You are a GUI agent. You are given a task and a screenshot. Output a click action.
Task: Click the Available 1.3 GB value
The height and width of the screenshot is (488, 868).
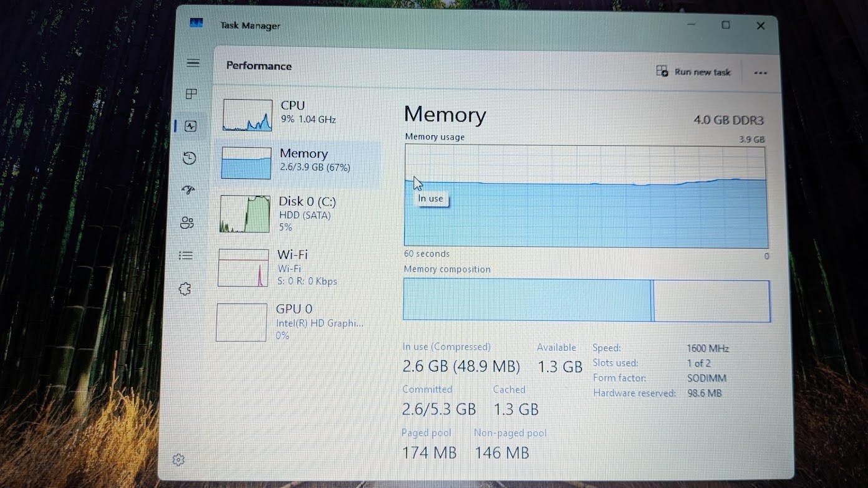560,367
